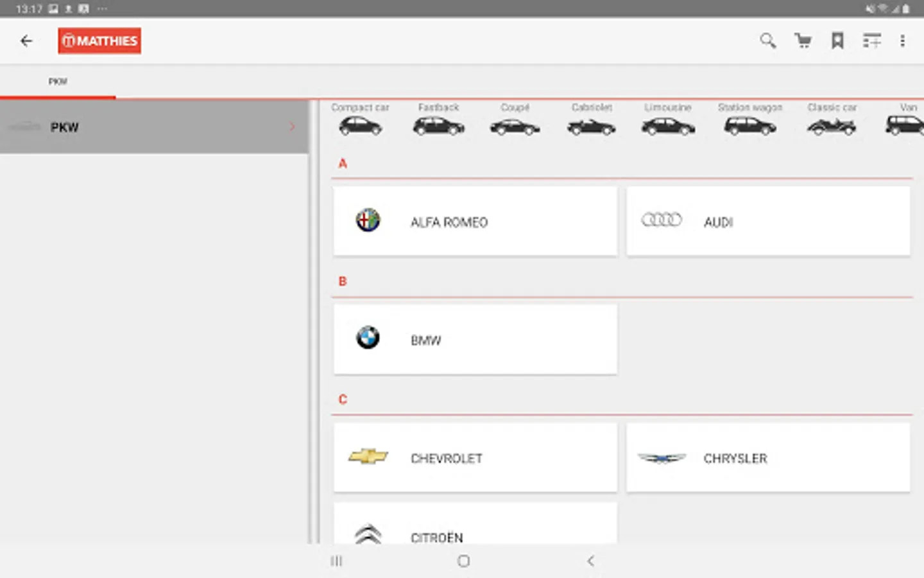Open the three-dot overflow menu
Viewport: 924px width, 578px height.
(x=902, y=41)
